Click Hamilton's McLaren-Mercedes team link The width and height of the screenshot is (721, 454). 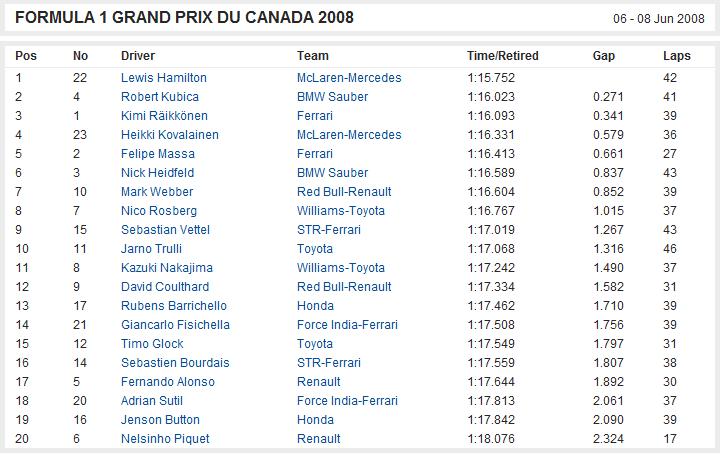pyautogui.click(x=349, y=78)
